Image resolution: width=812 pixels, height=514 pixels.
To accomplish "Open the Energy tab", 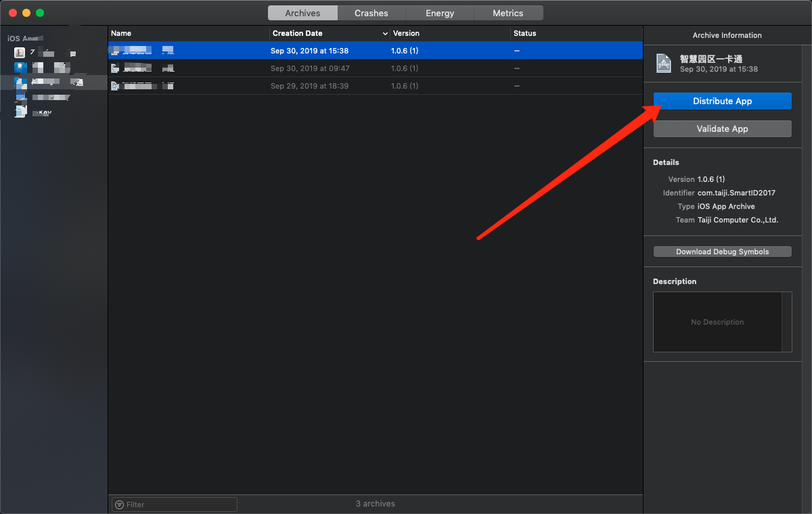I will pyautogui.click(x=440, y=13).
